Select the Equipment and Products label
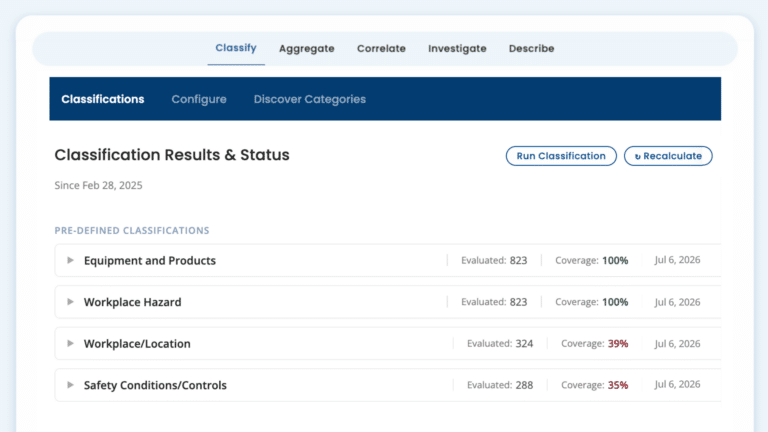 (x=150, y=261)
